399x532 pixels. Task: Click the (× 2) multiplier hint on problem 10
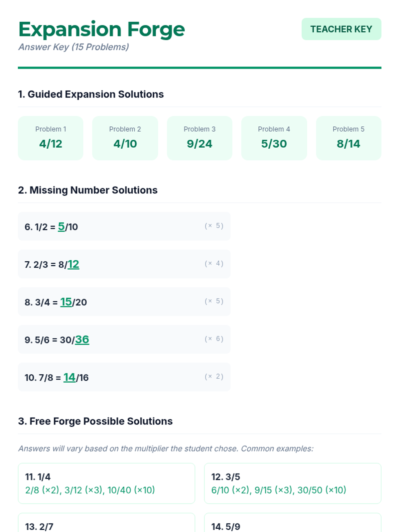(214, 376)
